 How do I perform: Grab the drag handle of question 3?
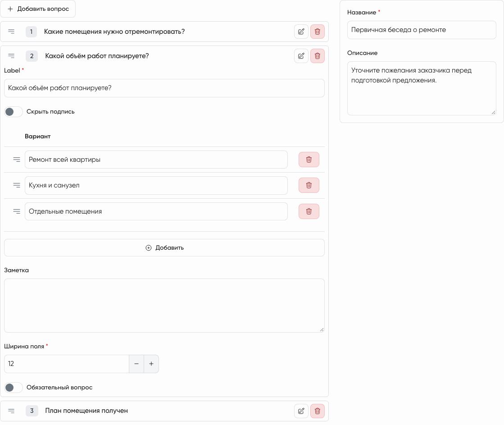coord(11,411)
